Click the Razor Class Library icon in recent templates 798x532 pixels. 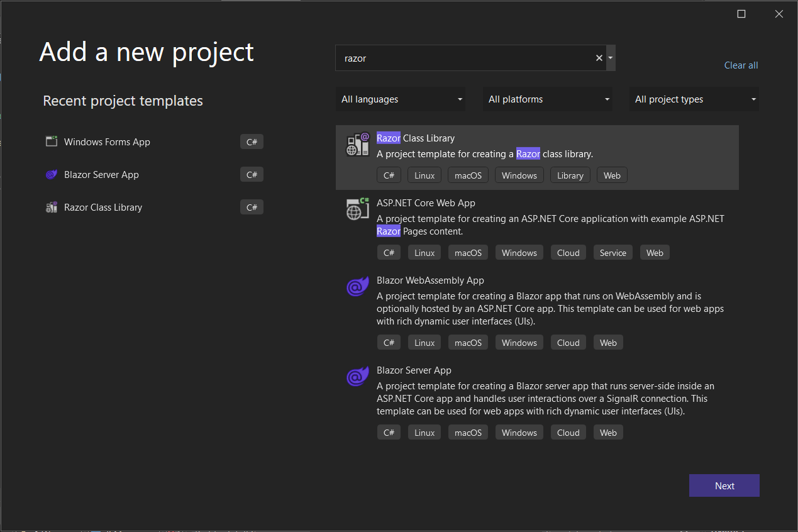(x=51, y=206)
